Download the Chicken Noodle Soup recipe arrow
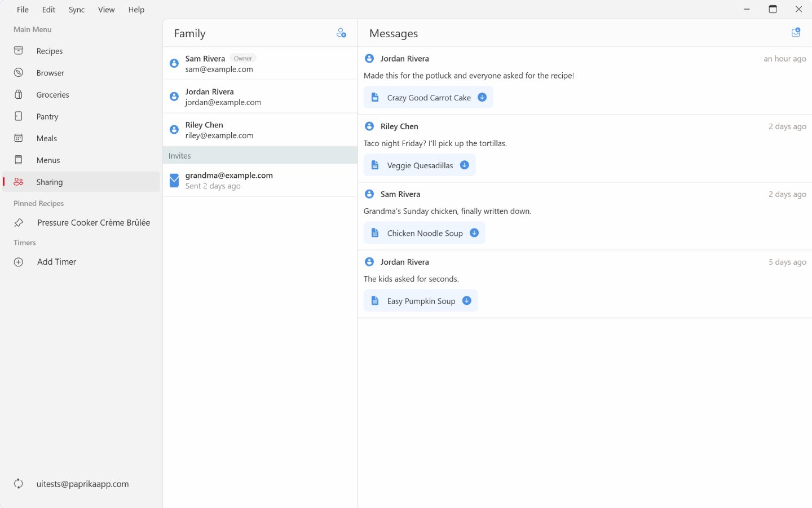812x508 pixels. click(474, 233)
